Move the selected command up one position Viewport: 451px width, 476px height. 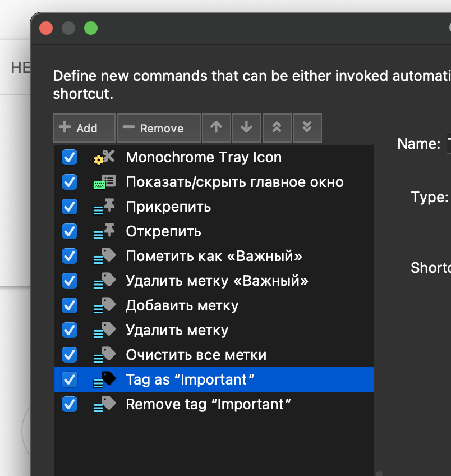[217, 128]
